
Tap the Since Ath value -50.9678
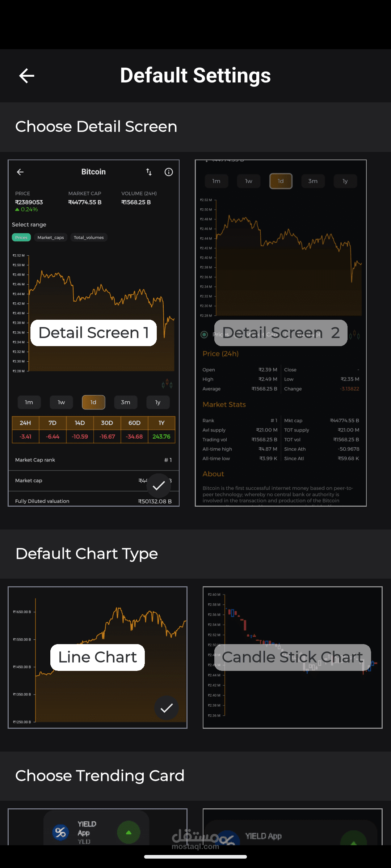coord(349,449)
